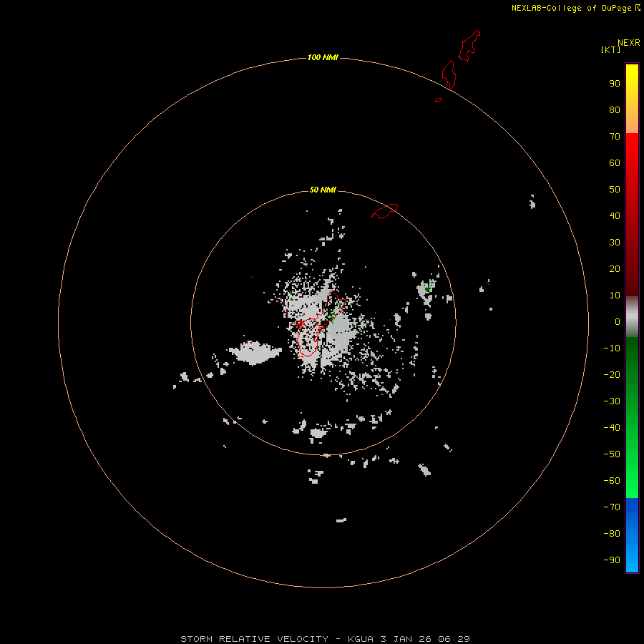
Task: Click the -50 value on the scale
Action: point(612,454)
